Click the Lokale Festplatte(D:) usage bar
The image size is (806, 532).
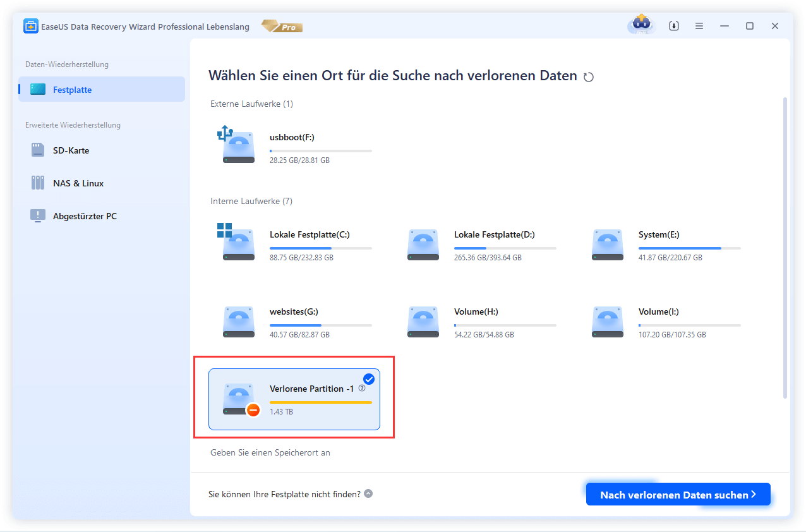tap(505, 248)
